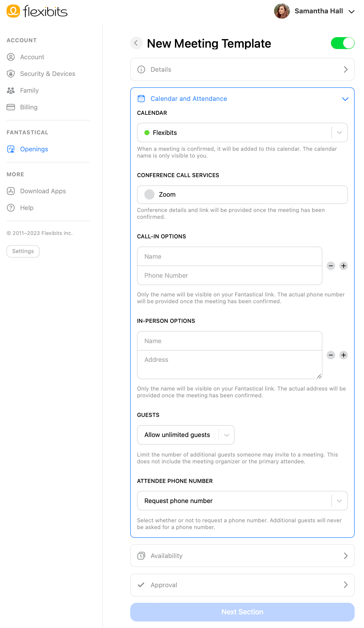
Task: Click Samantha Hall's profile avatar
Action: tap(282, 11)
